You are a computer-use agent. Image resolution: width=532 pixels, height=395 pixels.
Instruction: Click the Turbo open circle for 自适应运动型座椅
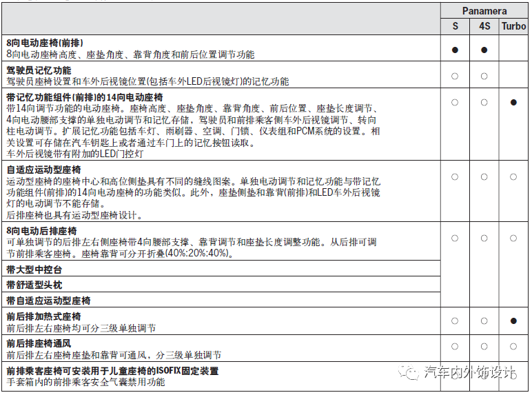point(513,176)
